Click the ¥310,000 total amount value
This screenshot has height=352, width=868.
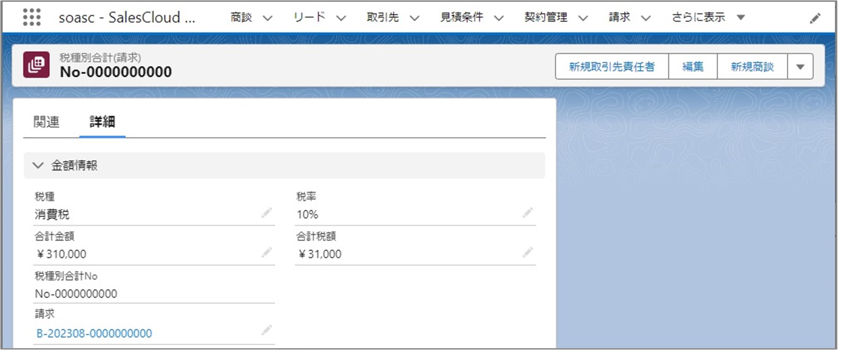click(62, 254)
